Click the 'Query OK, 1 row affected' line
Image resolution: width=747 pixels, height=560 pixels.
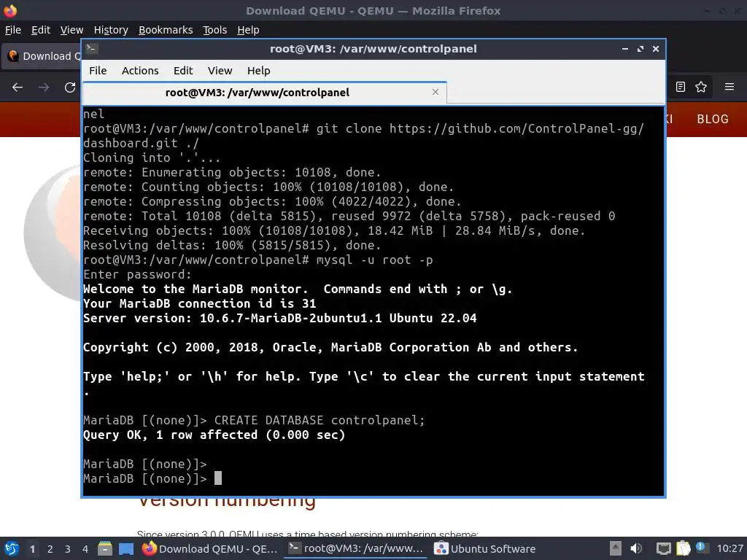click(214, 435)
